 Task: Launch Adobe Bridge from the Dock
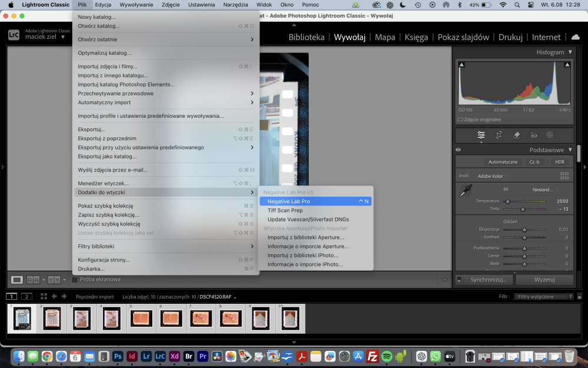(x=189, y=356)
